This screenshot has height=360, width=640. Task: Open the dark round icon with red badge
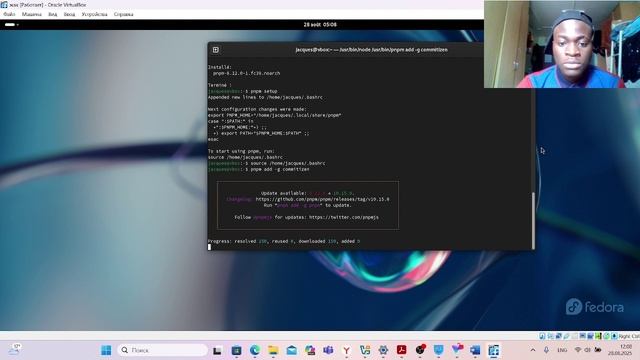(420, 350)
